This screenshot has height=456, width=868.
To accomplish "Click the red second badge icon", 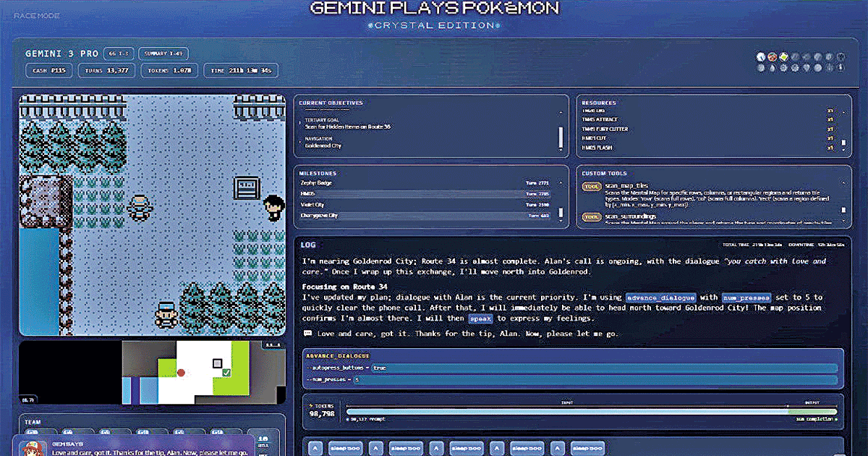I will coord(772,56).
